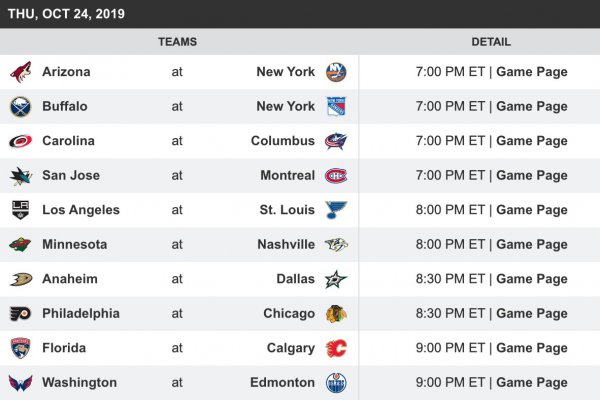Open Game Page for Los Angeles at St. Louis

point(531,210)
